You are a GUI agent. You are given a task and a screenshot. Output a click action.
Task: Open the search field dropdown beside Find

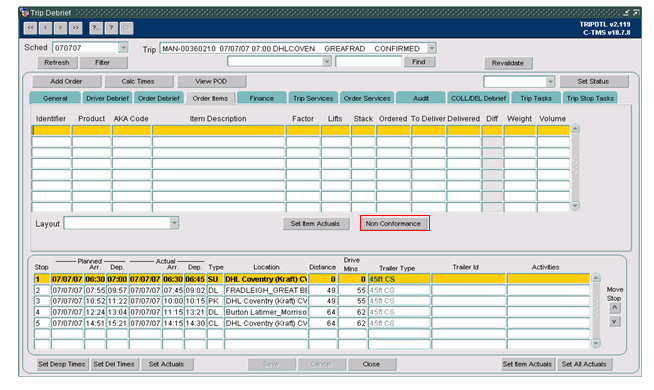[327, 62]
